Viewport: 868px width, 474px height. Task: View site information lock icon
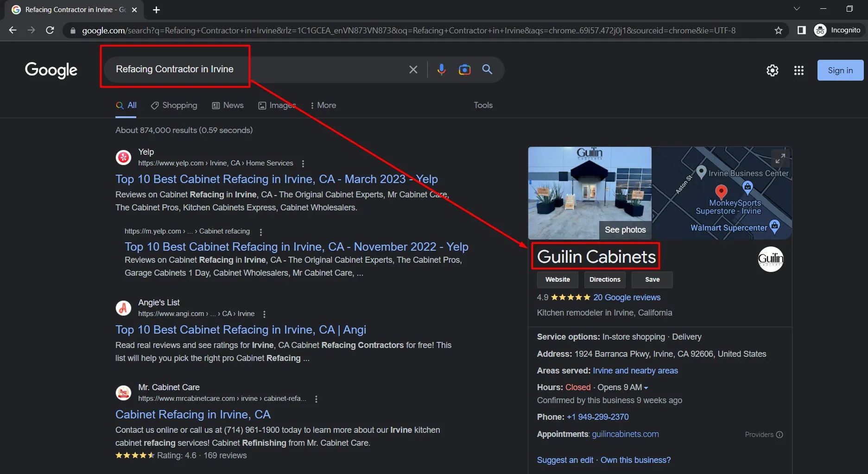pos(73,31)
